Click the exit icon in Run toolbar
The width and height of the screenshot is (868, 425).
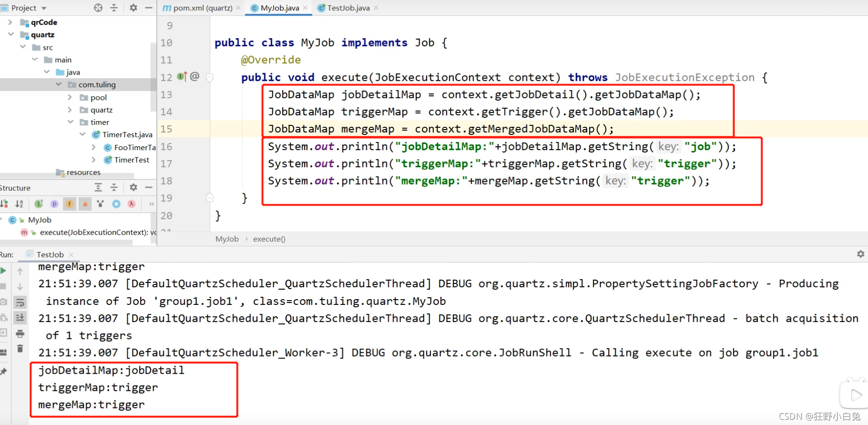[x=3, y=333]
